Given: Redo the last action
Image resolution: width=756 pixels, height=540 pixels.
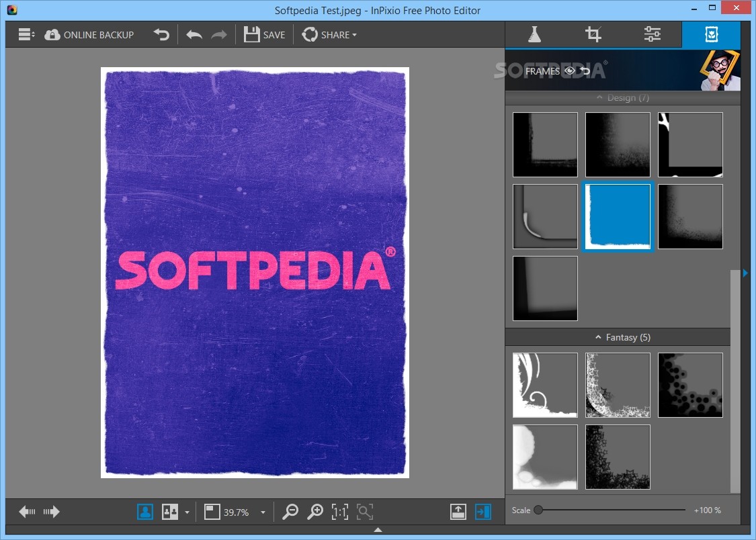Looking at the screenshot, I should click(219, 35).
